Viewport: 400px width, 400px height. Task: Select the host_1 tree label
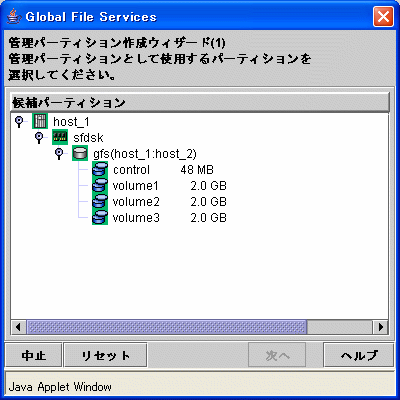(x=71, y=122)
